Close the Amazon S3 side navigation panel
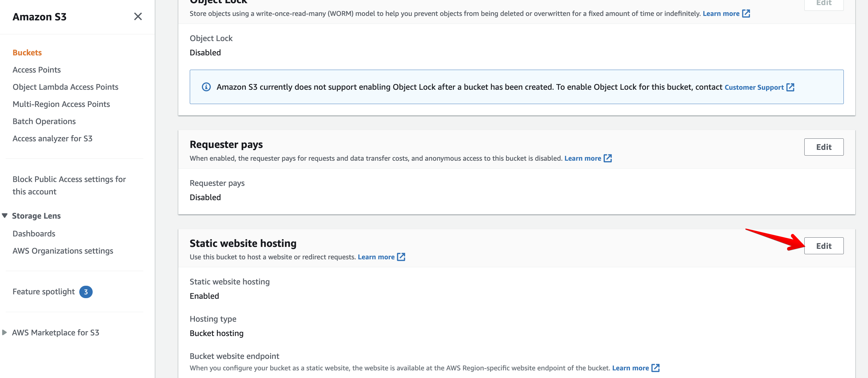Screen dimensions: 868x378 point(138,17)
